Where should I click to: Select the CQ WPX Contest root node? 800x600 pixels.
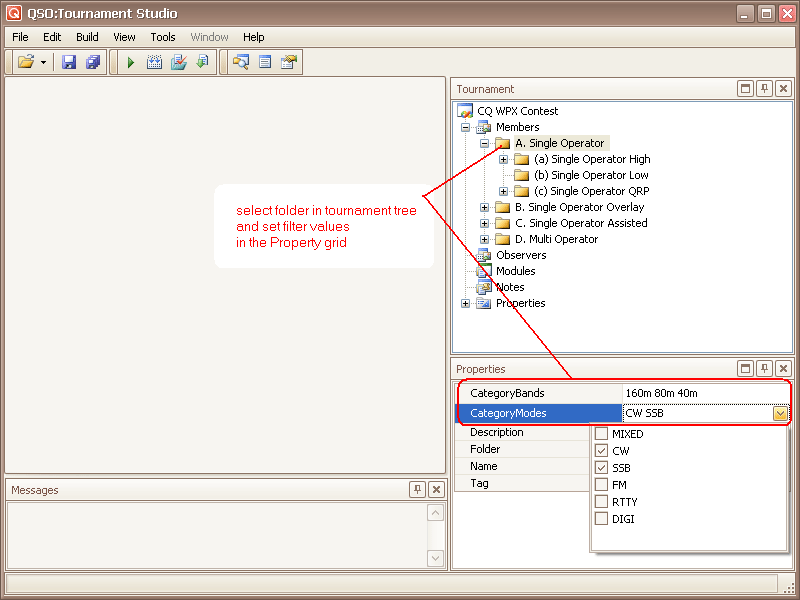click(517, 111)
